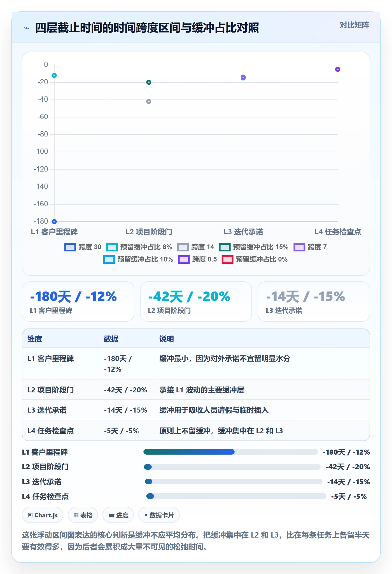Click the L3 迭代承诺 purple chart point
The height and width of the screenshot is (574, 392).
(x=243, y=77)
